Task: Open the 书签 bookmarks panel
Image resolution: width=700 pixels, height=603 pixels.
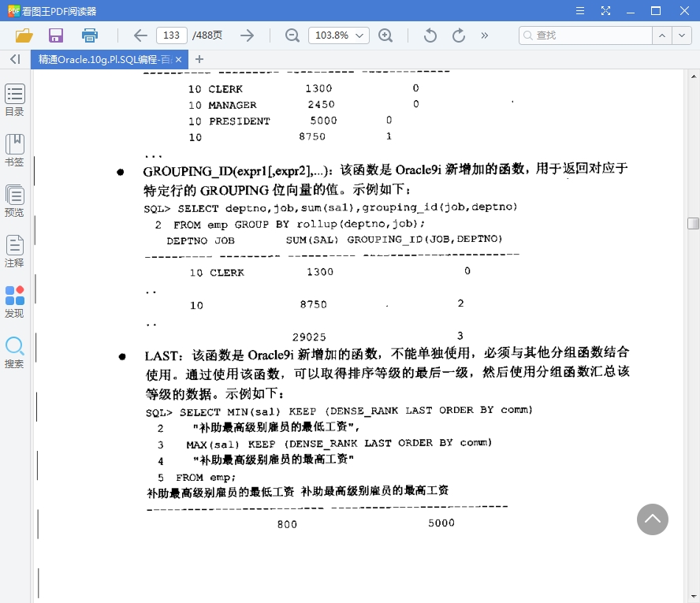Action: click(15, 151)
